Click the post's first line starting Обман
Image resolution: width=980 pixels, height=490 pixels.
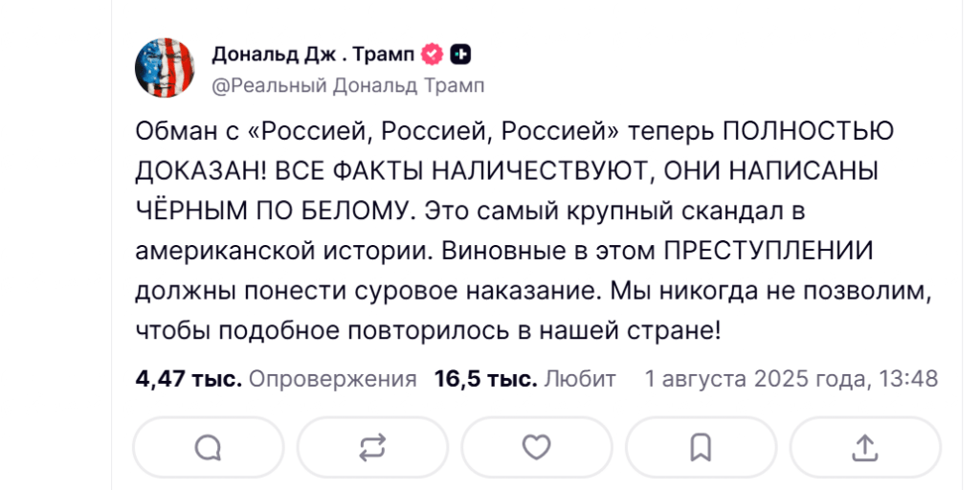[514, 132]
